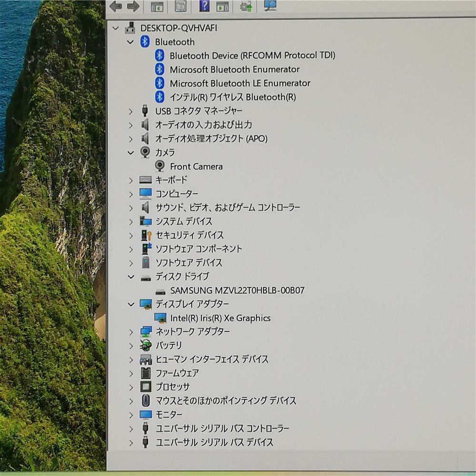Expand the プロセッサ category

tap(131, 387)
